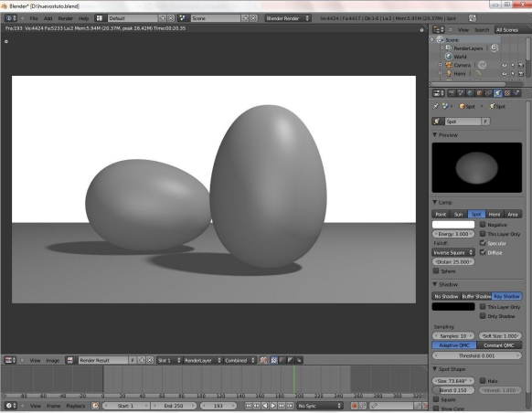
Task: Jump to last frame in timeline controls
Action: click(x=290, y=406)
